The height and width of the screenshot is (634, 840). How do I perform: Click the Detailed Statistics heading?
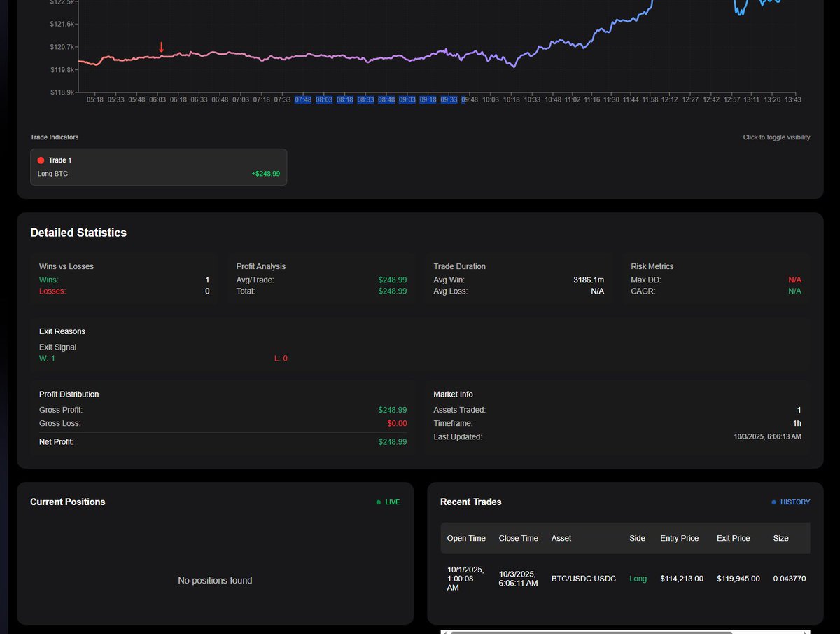pyautogui.click(x=78, y=233)
